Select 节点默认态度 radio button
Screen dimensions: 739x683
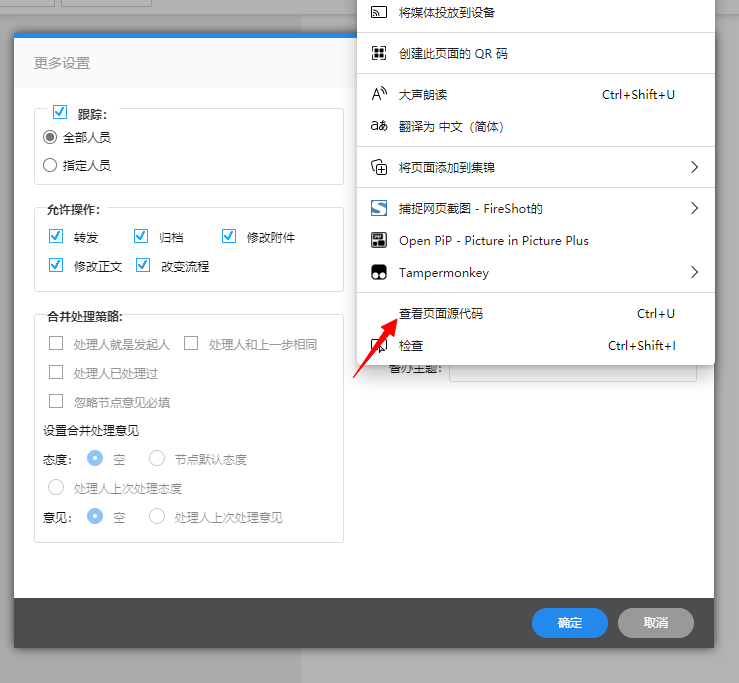pos(157,458)
